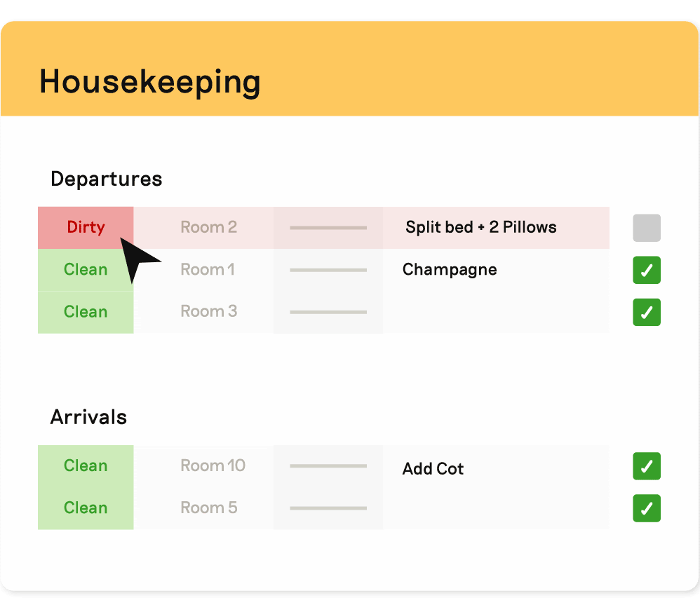Open the Split bed + 2 Pillows note
Viewport: 700px width, 612px height.
tap(481, 227)
